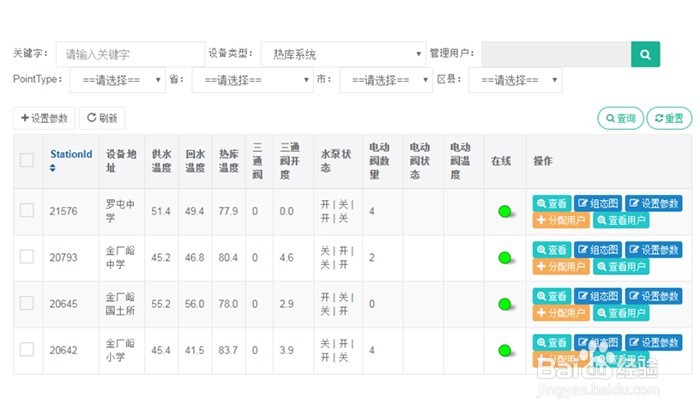Open the 市 city dropdown
This screenshot has height=415, width=700.
(386, 80)
